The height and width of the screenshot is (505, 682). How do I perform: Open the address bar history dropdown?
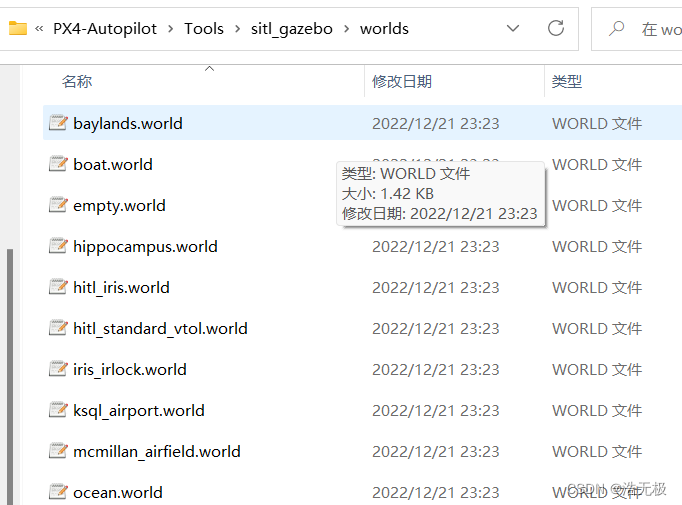tap(513, 29)
